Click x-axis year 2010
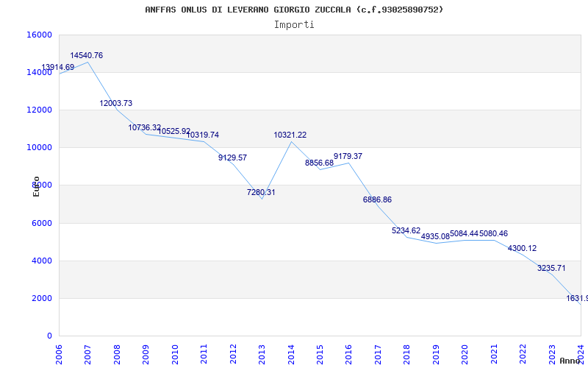This screenshot has height=368, width=588. (x=175, y=353)
